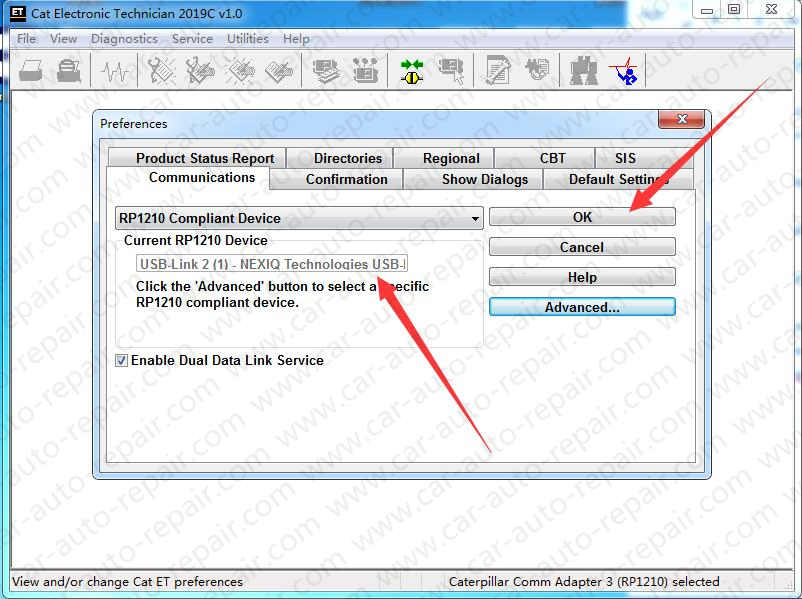The image size is (802, 599).
Task: Minimize the Cat Electronic Technician window
Action: (707, 10)
